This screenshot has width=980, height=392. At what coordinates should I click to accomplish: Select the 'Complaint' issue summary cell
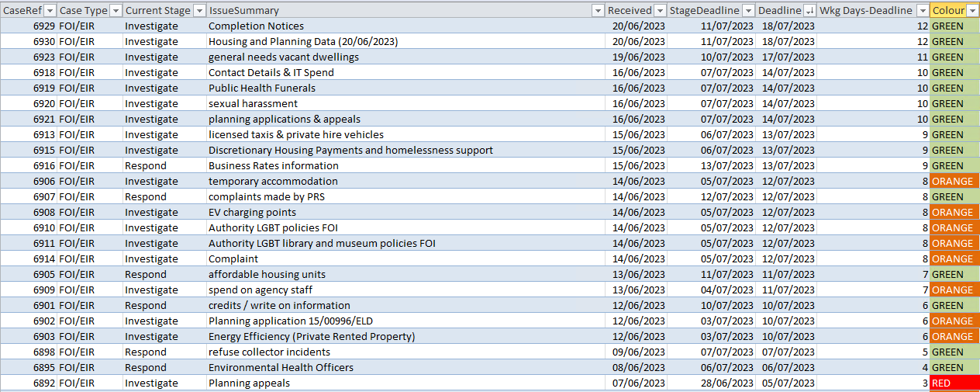click(x=405, y=258)
